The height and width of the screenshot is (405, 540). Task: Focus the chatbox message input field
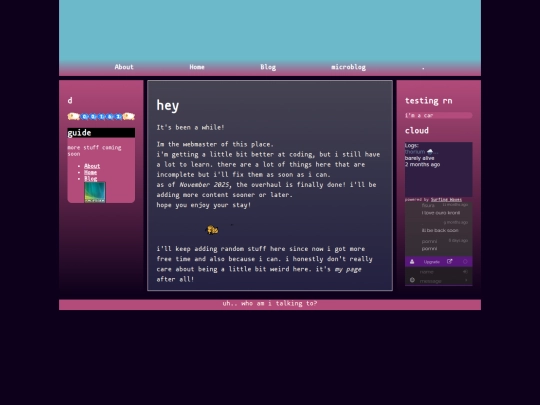(x=438, y=281)
